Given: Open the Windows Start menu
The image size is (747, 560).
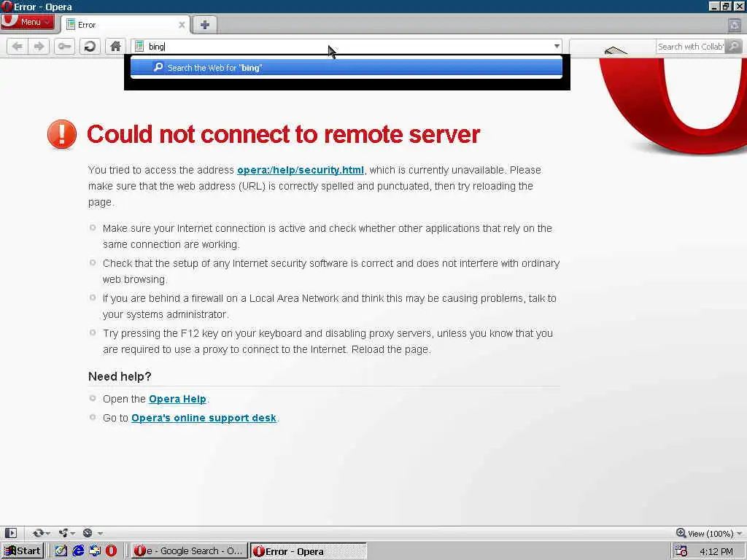Looking at the screenshot, I should (x=23, y=551).
